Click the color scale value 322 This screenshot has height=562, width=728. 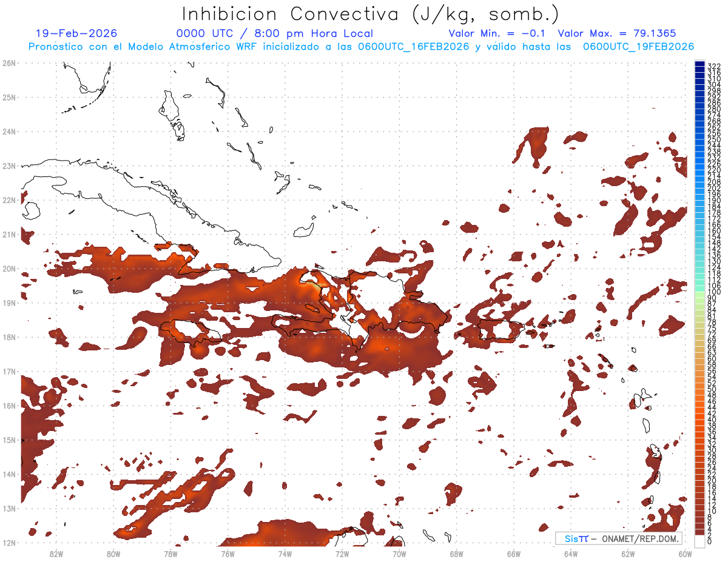(714, 66)
